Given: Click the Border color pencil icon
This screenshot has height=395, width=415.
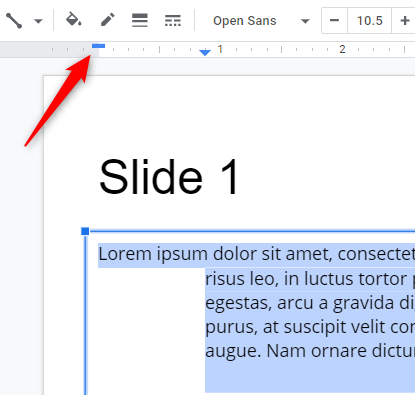Looking at the screenshot, I should coord(108,20).
